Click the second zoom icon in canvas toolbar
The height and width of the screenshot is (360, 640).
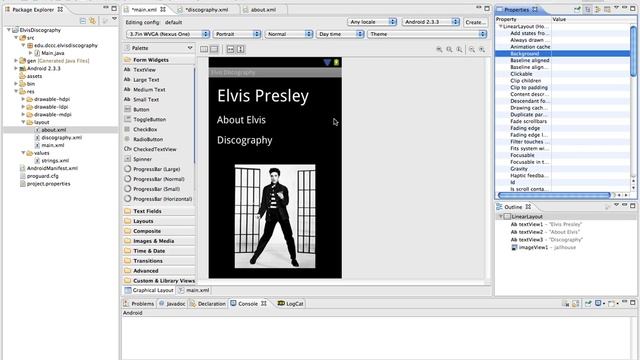point(449,49)
